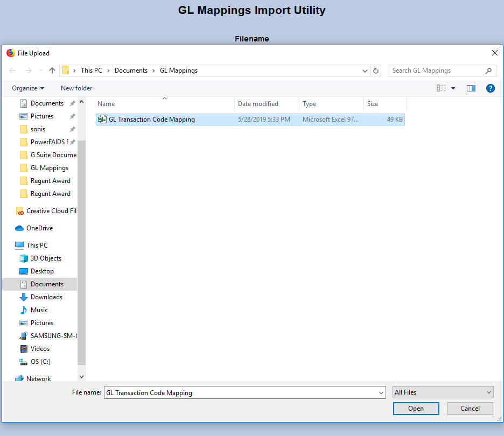Select 3D Objects in navigation pane
This screenshot has height=436, width=504.
46,258
